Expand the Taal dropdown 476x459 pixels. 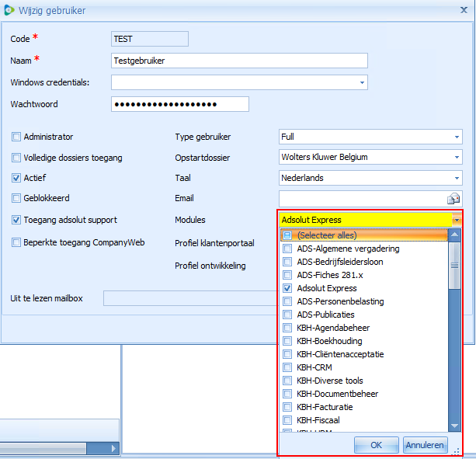[x=457, y=179]
